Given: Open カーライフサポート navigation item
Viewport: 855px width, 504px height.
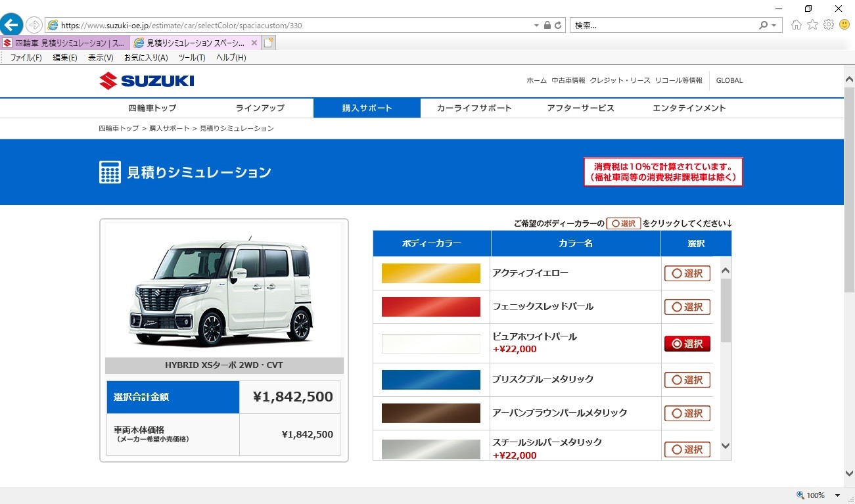Looking at the screenshot, I should (474, 108).
